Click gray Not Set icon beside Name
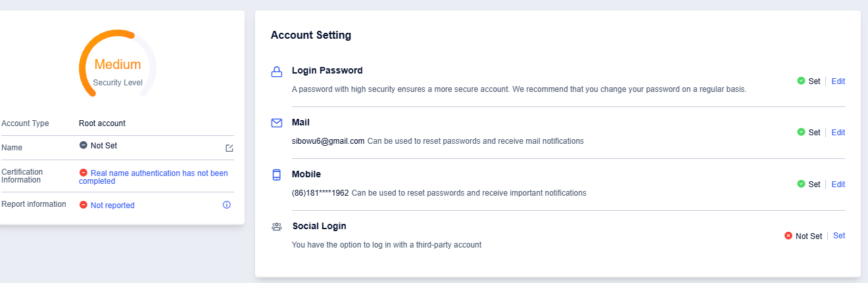Image resolution: width=868 pixels, height=283 pixels. [84, 145]
